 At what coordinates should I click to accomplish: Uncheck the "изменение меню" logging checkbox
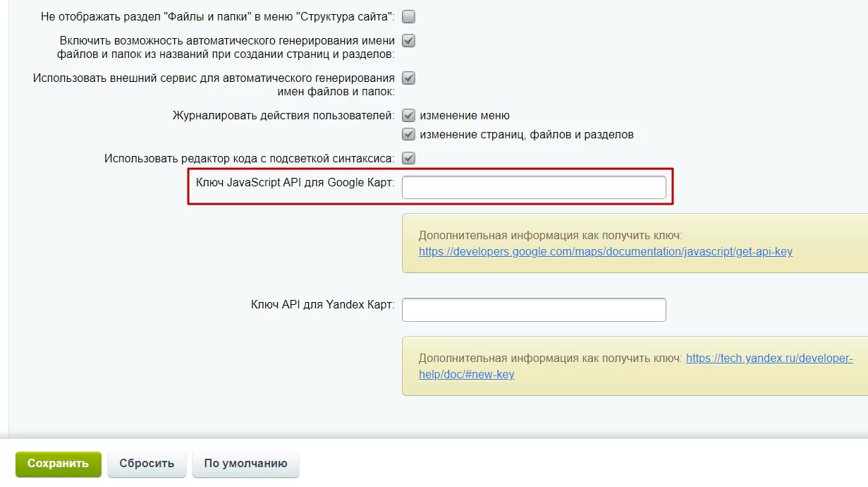point(408,115)
